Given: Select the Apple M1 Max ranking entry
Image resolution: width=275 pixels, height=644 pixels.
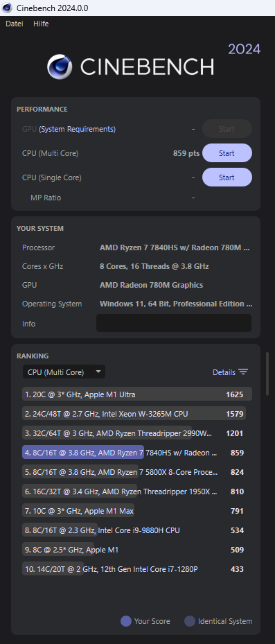Looking at the screenshot, I should 137,511.
